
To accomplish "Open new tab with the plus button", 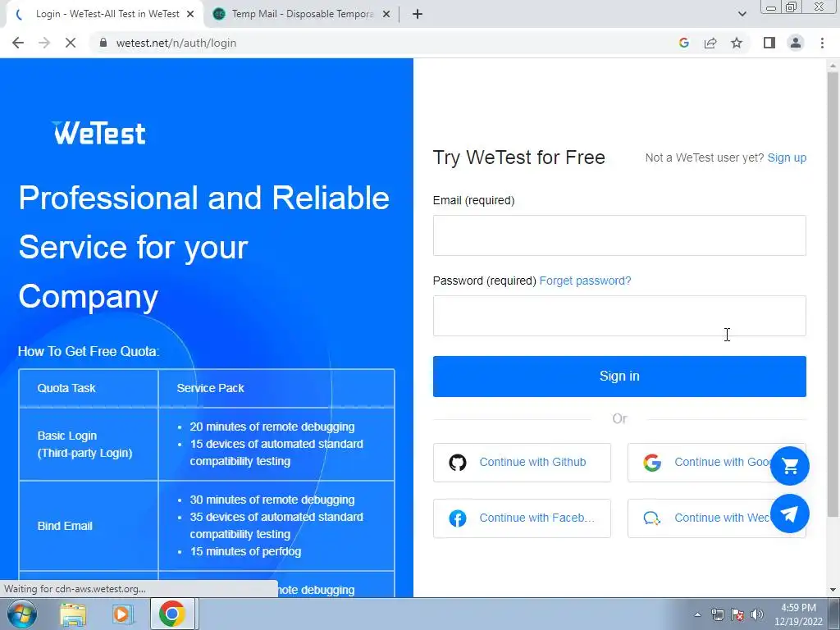I will pos(418,15).
